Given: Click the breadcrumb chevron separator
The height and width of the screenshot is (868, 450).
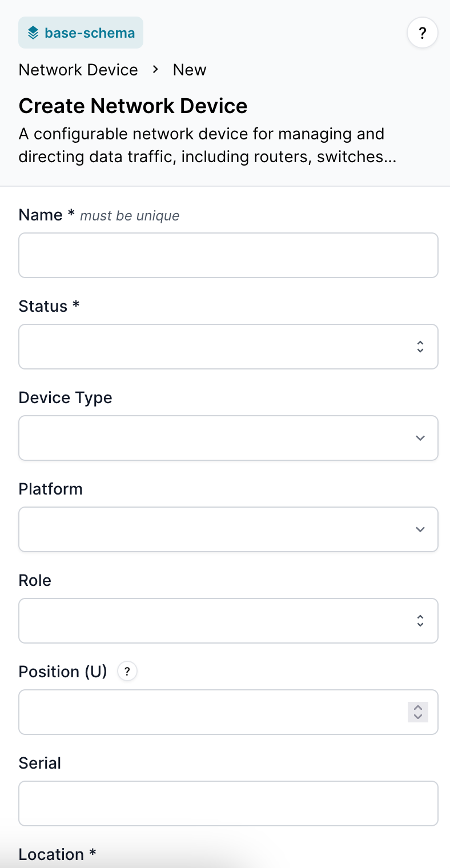Looking at the screenshot, I should (x=155, y=70).
